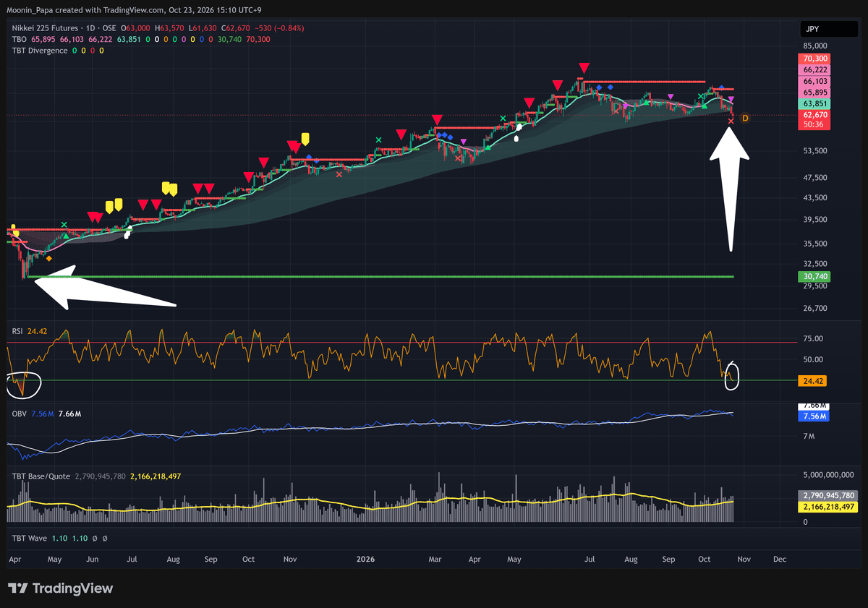The image size is (868, 608).
Task: Click the white 7.66M OBV axis label
Action: [814, 406]
